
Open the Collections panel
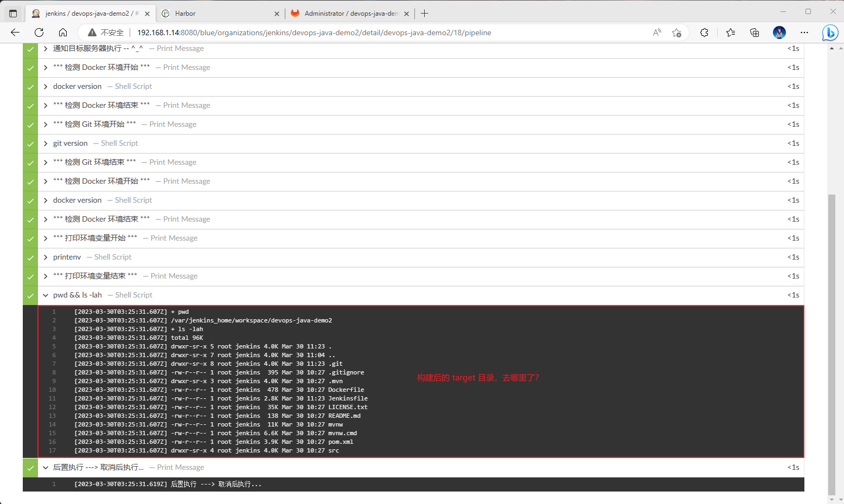(755, 33)
